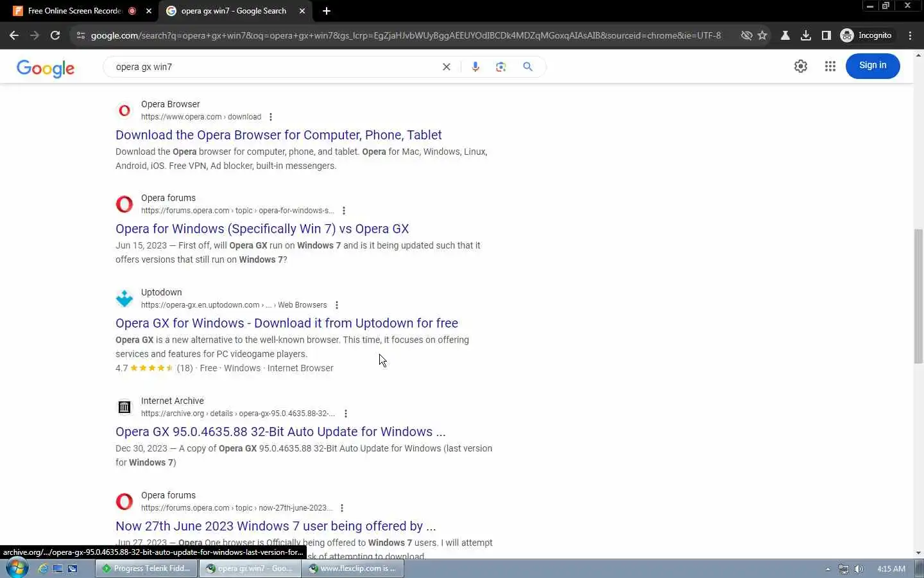Viewport: 924px width, 578px height.
Task: Click the Uptodown site name text
Action: tap(161, 292)
